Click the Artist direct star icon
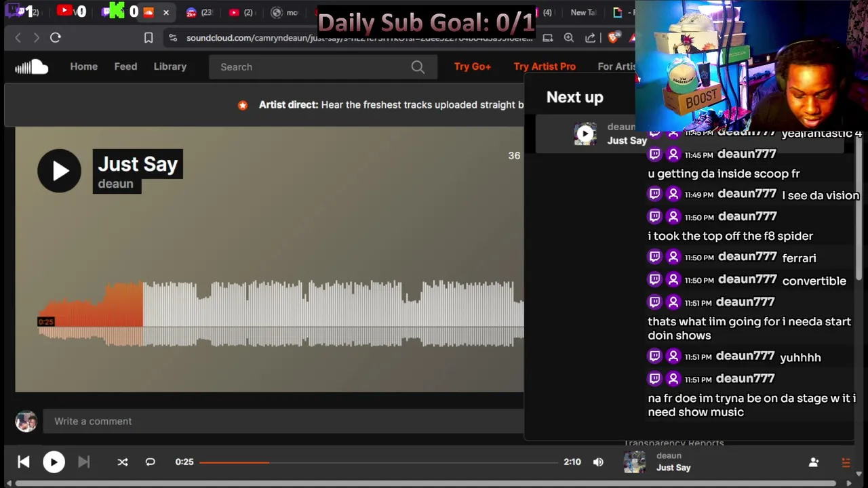 (243, 105)
